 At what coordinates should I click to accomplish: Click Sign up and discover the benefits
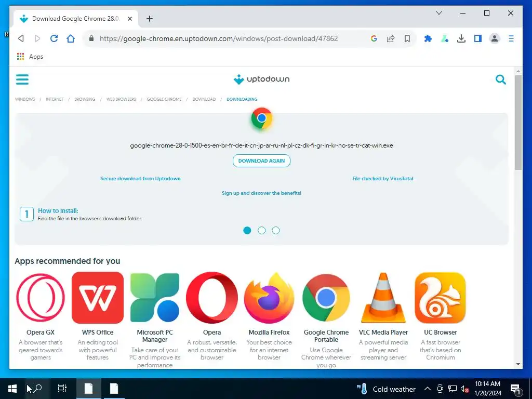tap(262, 193)
